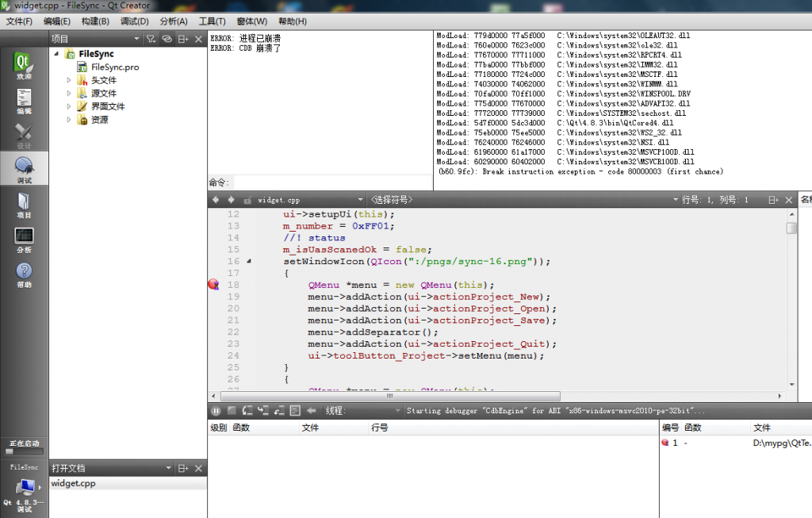Expand the 头文件 folder

pos(68,80)
